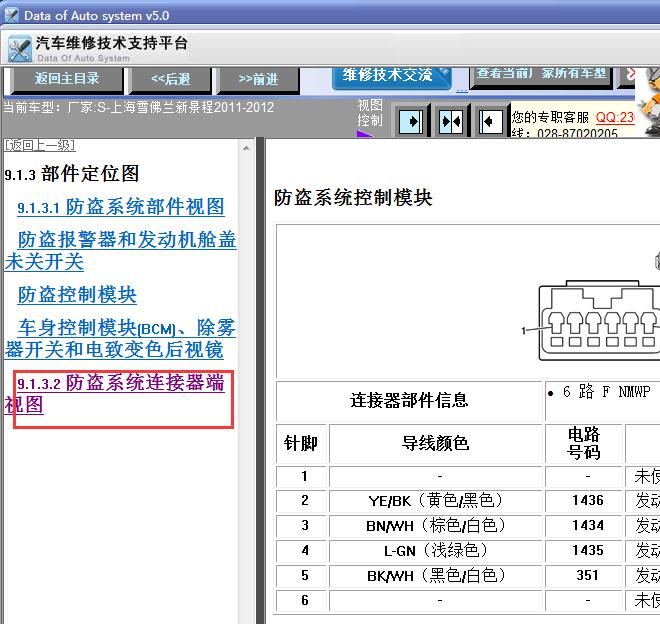Click the vertical splitter bar between panels

(261, 381)
